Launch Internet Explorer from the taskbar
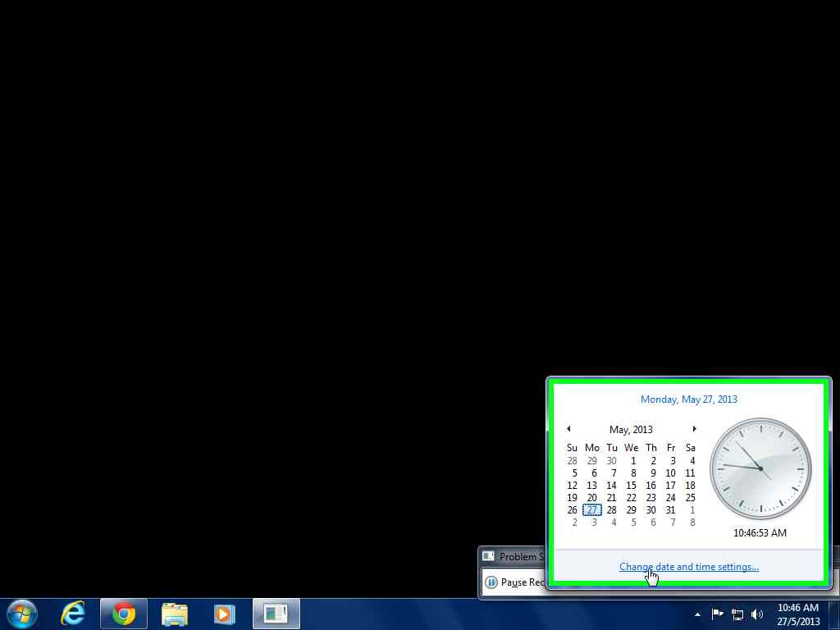Viewport: 840px width, 630px height. 72,613
